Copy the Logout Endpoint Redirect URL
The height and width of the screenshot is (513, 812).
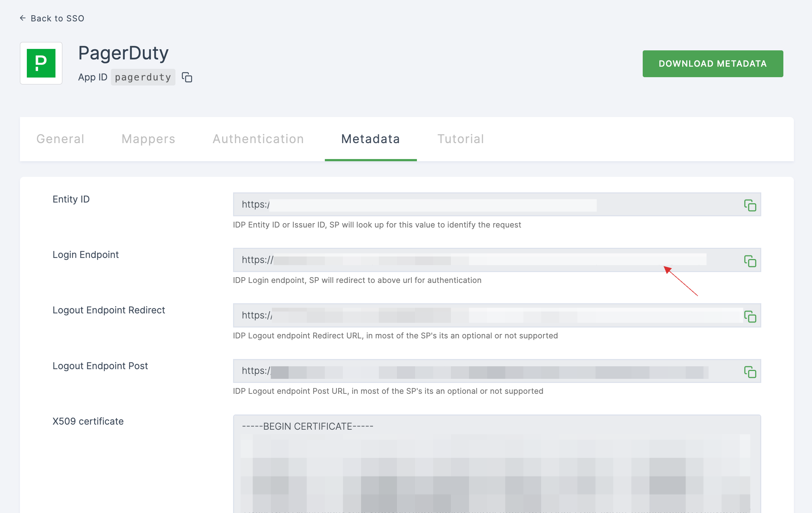click(x=750, y=316)
